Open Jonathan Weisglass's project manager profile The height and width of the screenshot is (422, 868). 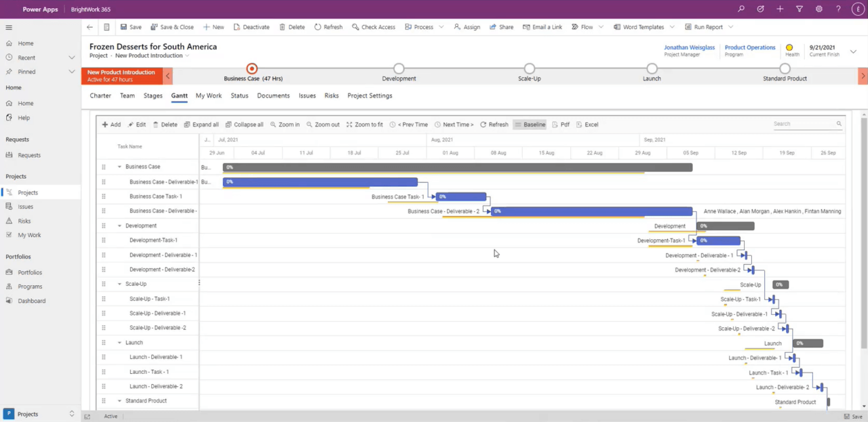[689, 47]
